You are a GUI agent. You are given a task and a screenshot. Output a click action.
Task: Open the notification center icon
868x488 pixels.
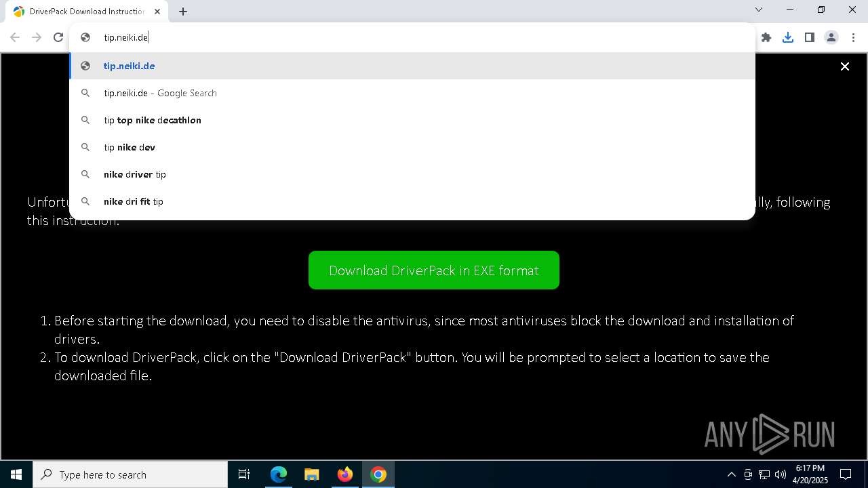point(846,474)
